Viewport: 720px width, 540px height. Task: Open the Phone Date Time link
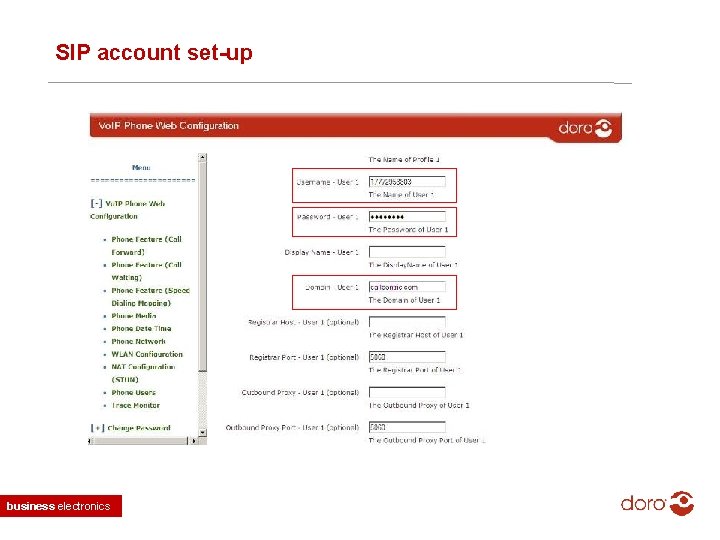click(141, 329)
